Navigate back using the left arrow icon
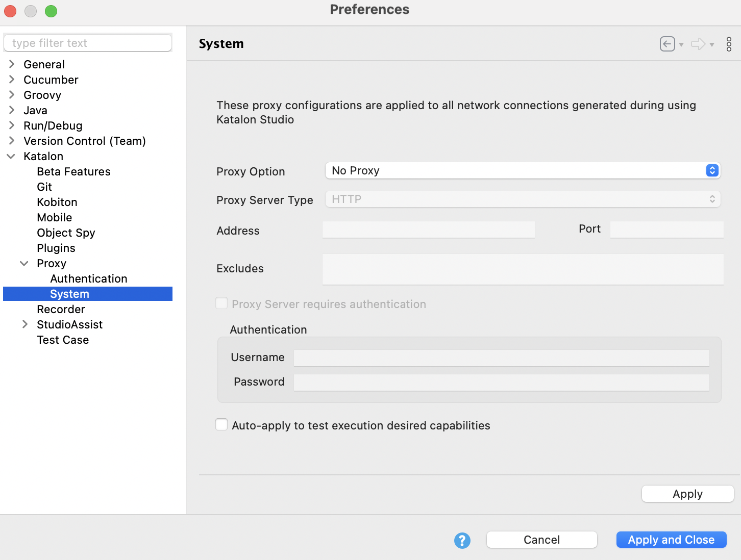The height and width of the screenshot is (560, 741). pyautogui.click(x=666, y=44)
